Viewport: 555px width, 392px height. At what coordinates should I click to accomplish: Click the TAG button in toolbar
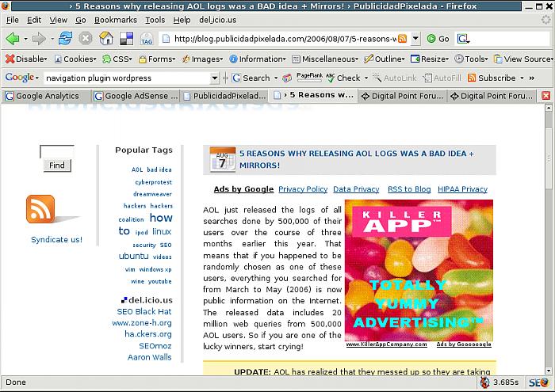coord(147,39)
